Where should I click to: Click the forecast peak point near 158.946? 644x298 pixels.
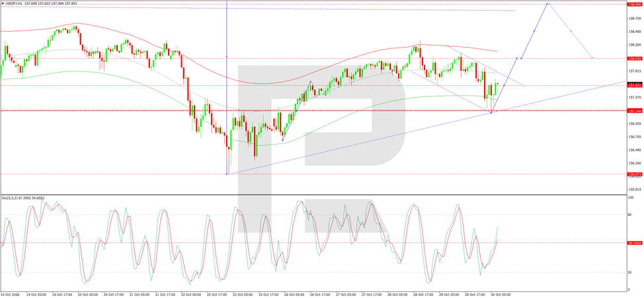(x=547, y=4)
